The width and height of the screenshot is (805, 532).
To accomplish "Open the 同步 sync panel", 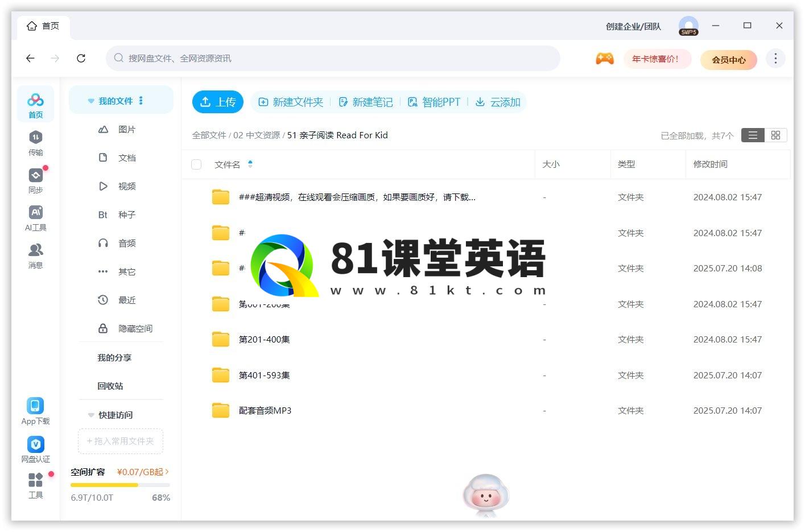I will pos(35,180).
